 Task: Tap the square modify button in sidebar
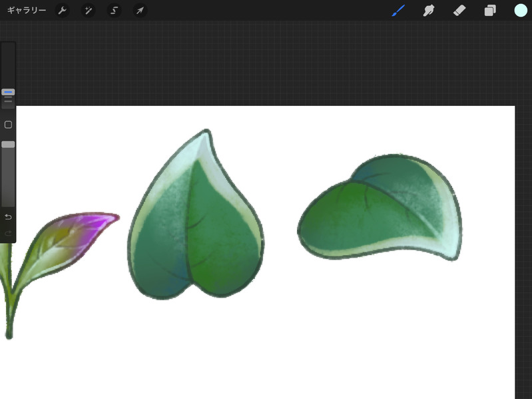coord(8,125)
